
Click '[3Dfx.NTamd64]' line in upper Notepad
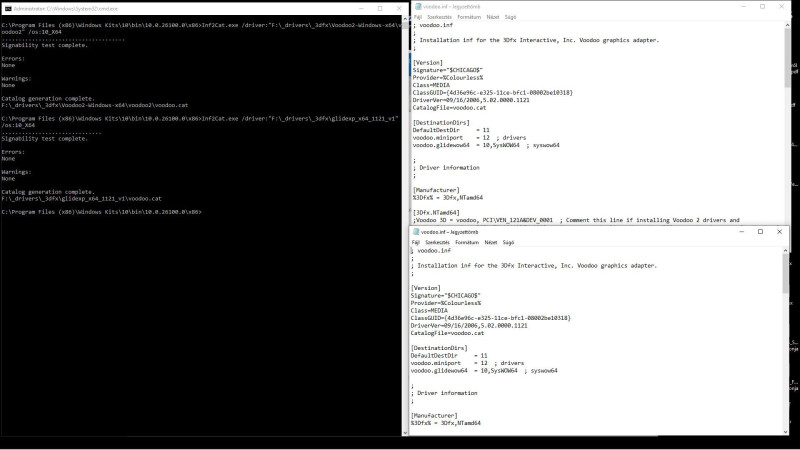click(436, 212)
